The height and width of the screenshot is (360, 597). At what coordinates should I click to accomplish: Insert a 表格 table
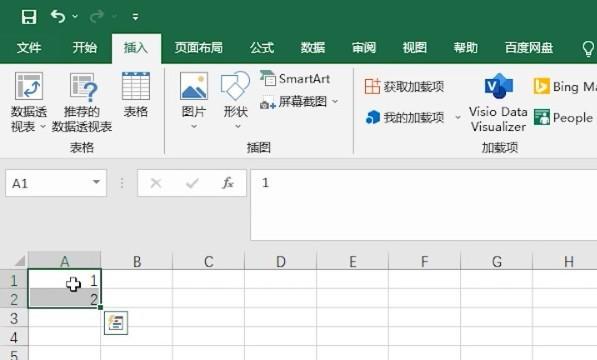pos(136,95)
